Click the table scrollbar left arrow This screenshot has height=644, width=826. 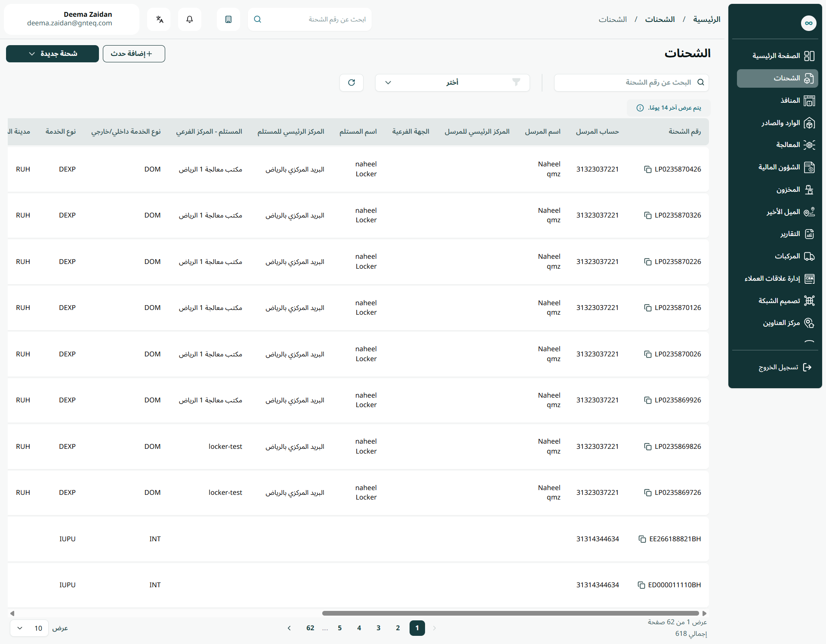tap(12, 613)
